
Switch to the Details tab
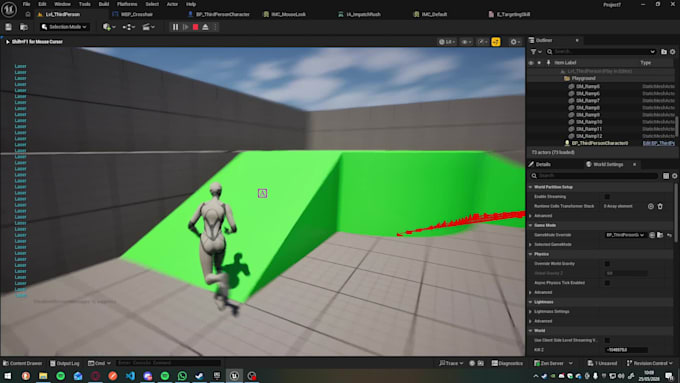click(x=543, y=164)
